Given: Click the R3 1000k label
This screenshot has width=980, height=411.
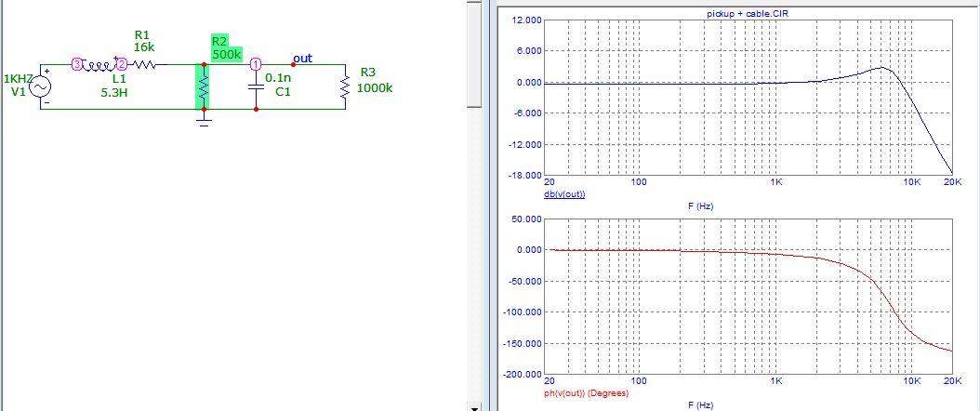Looking at the screenshot, I should (375, 82).
